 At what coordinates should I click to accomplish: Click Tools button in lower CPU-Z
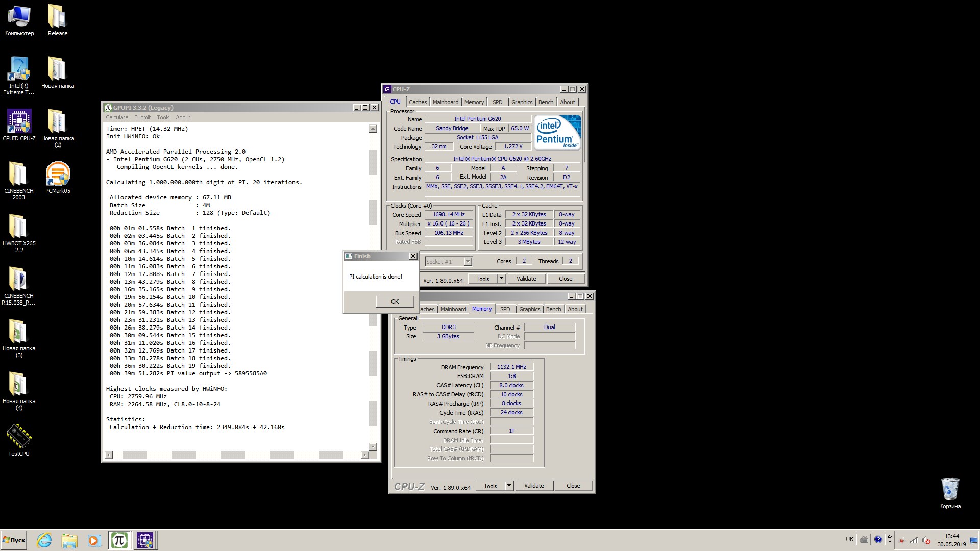click(x=490, y=486)
